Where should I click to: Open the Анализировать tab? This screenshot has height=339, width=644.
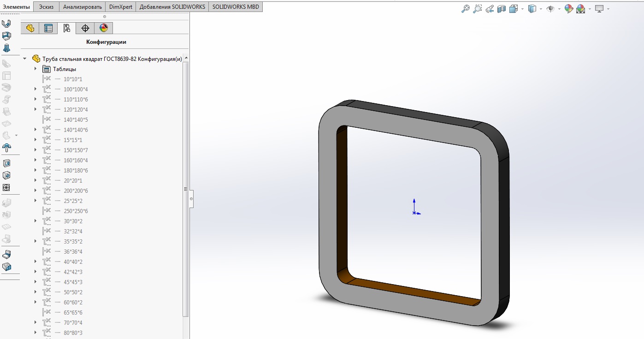point(82,6)
